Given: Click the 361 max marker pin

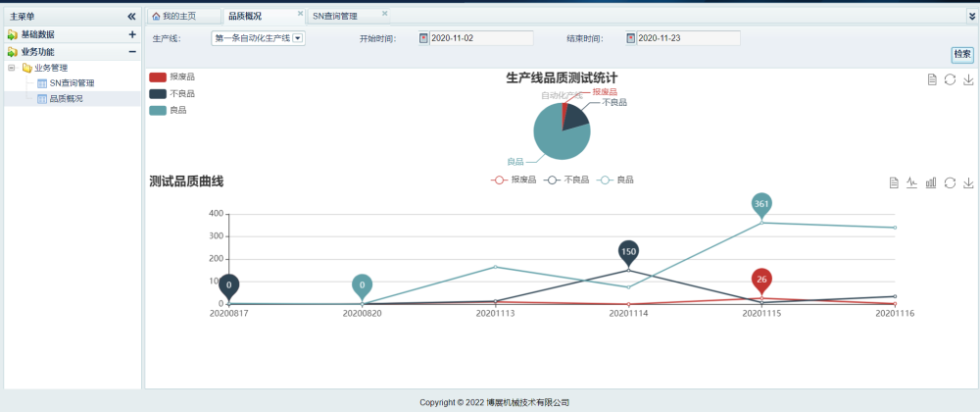Looking at the screenshot, I should click(x=761, y=204).
